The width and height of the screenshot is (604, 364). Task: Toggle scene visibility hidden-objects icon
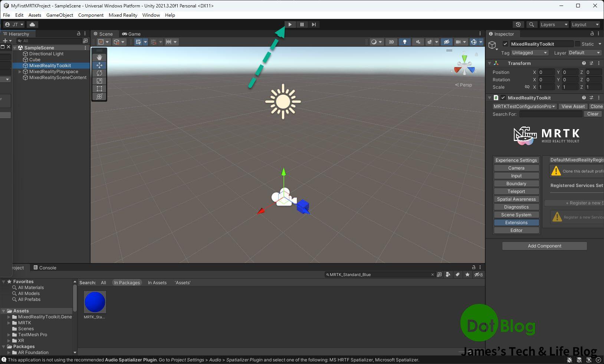[x=447, y=42]
